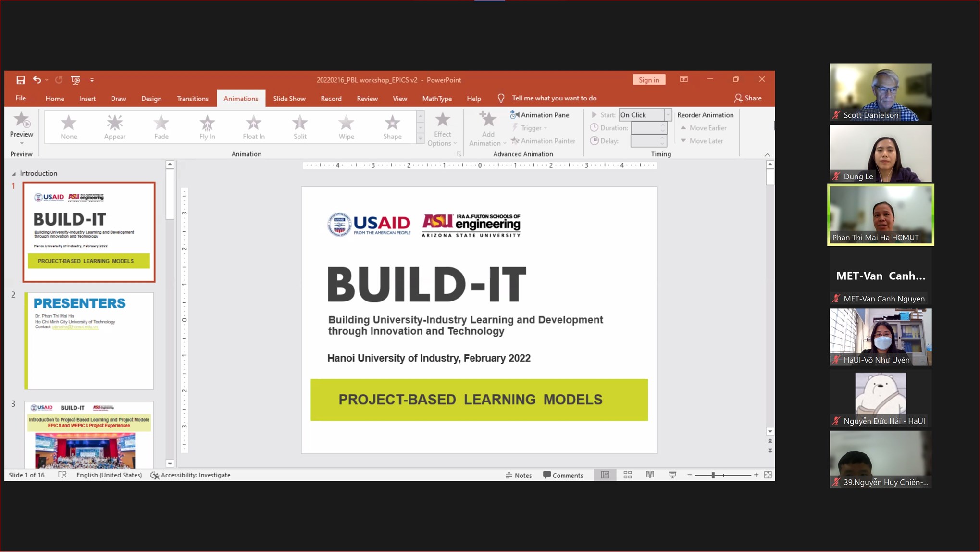Screen dimensions: 980x552
Task: Apply the Appear animation
Action: coord(114,126)
